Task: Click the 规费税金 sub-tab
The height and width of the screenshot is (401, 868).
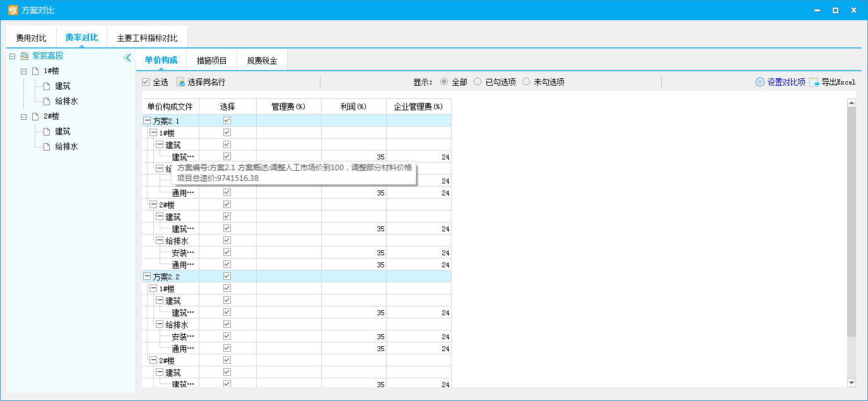Action: point(262,61)
